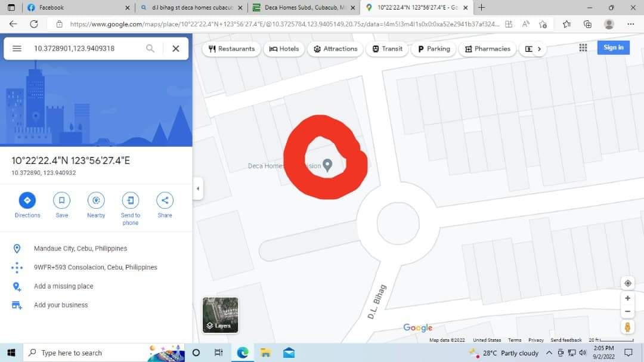
Task: Open the Google Maps hamburger menu
Action: pos(17,49)
